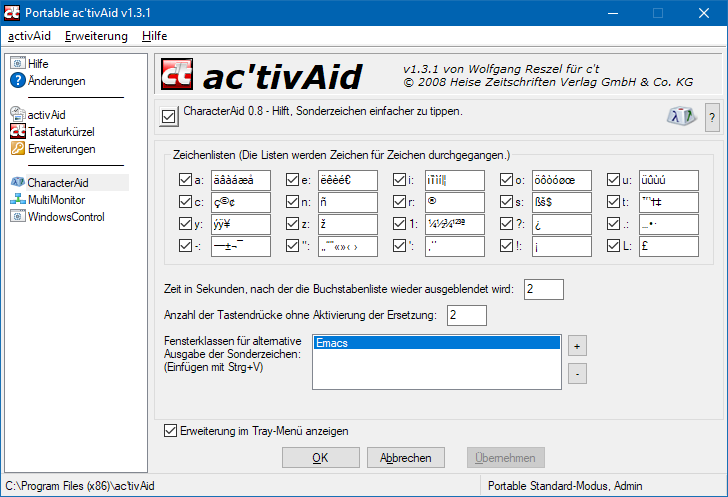Toggle the 'u:' character list checkbox
This screenshot has width=728, height=497.
[x=613, y=180]
